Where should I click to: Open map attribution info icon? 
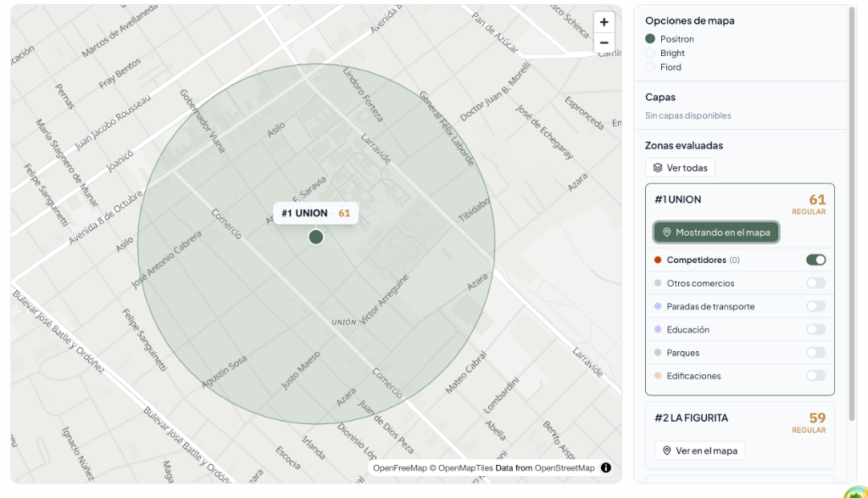point(606,468)
